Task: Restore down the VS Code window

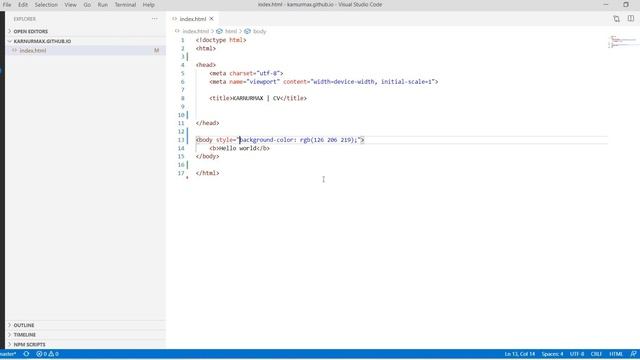Action: tap(626, 4)
